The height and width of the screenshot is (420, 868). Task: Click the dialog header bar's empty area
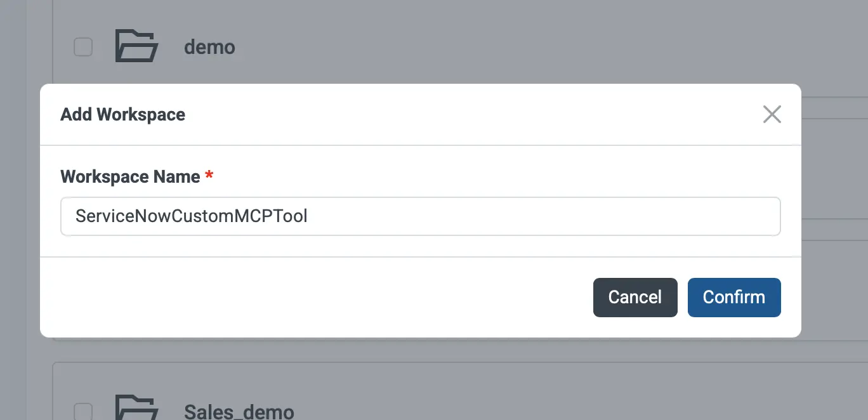444,115
